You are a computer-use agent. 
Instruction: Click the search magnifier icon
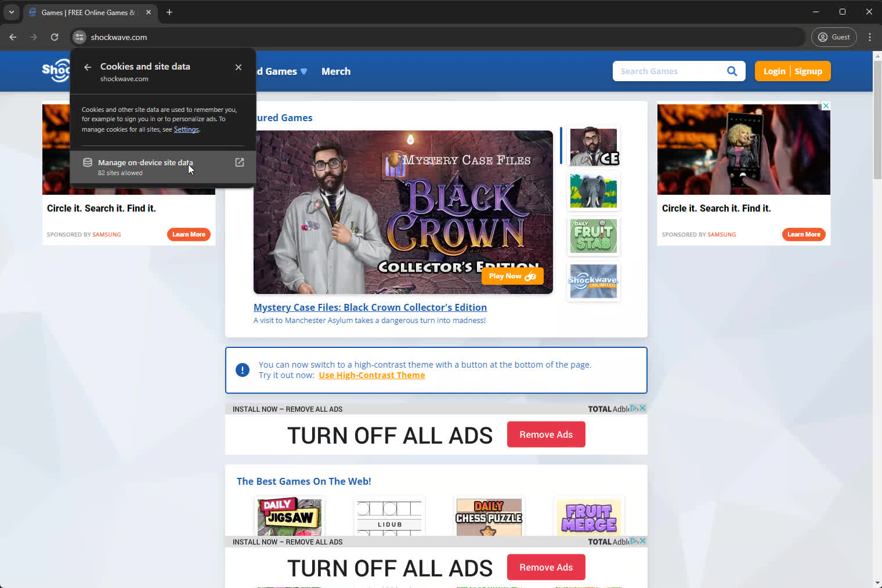pyautogui.click(x=732, y=71)
